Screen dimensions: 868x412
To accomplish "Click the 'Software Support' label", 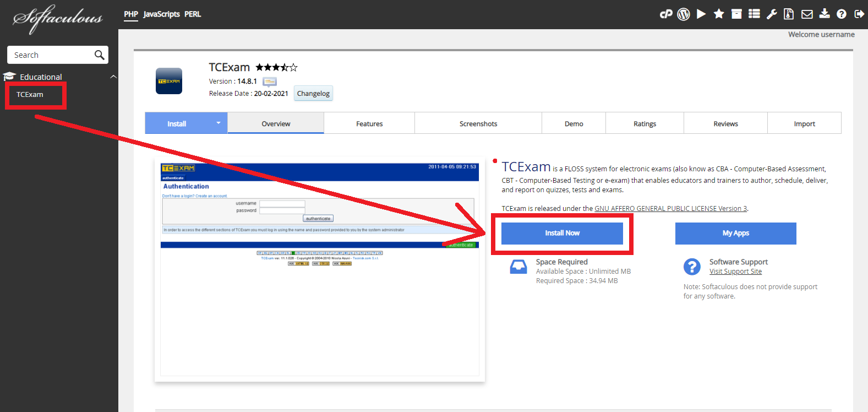I will pyautogui.click(x=738, y=262).
